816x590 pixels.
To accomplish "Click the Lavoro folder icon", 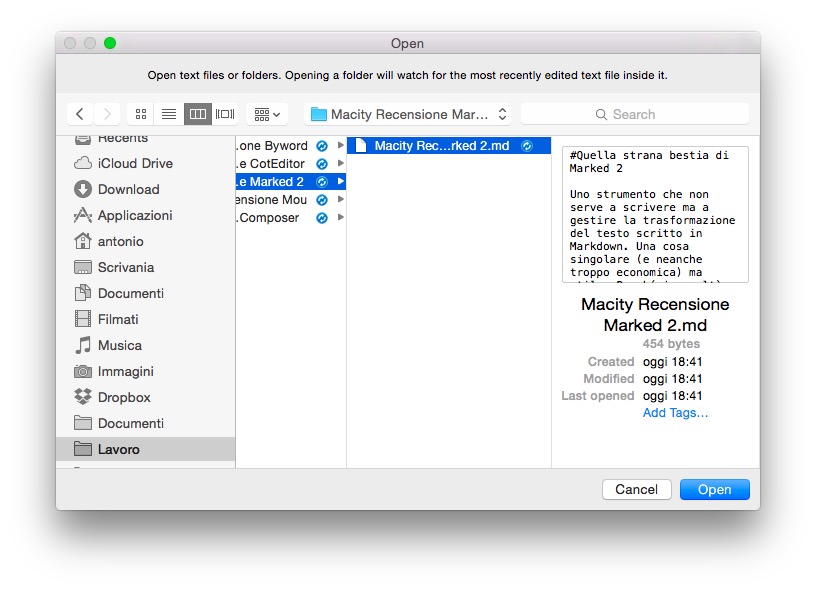I will tap(83, 449).
